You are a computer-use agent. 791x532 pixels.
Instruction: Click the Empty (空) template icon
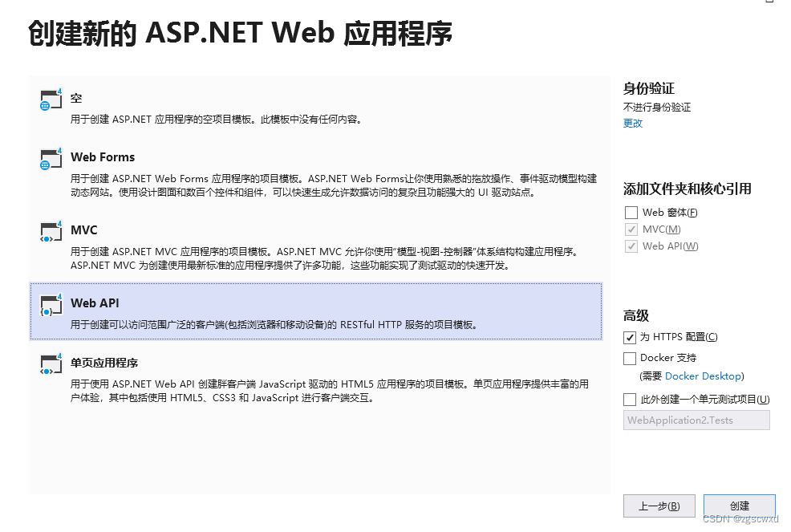click(x=51, y=99)
